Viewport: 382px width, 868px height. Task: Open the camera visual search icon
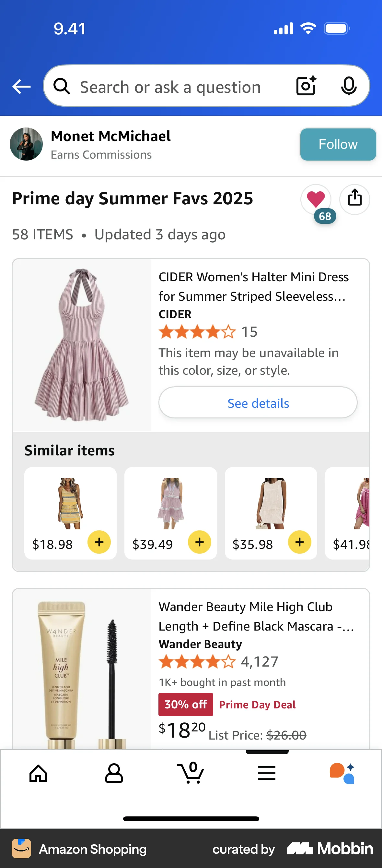tap(306, 86)
